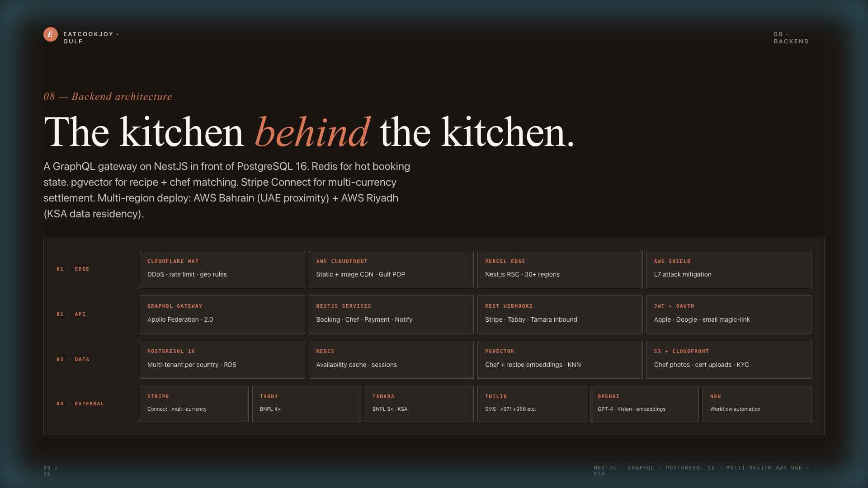Click the EATCOOKJOY · GULF brand text

click(91, 38)
